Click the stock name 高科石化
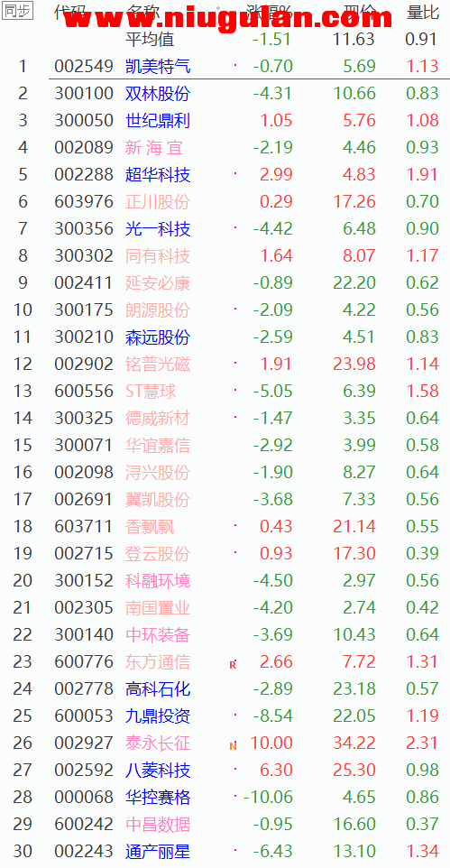This screenshot has width=450, height=868. point(158,689)
